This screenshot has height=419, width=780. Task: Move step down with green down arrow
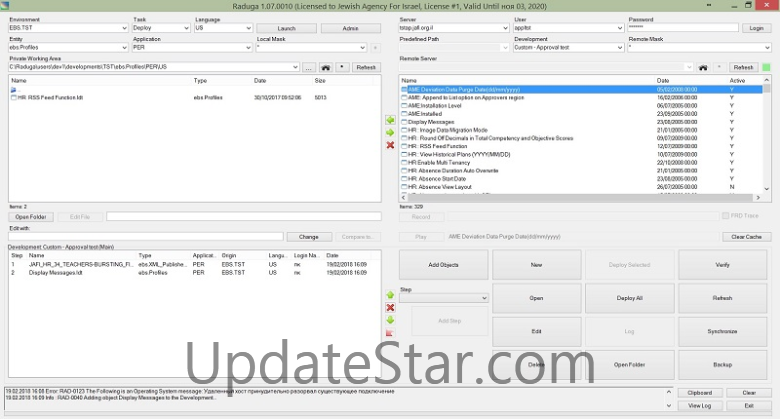click(390, 320)
